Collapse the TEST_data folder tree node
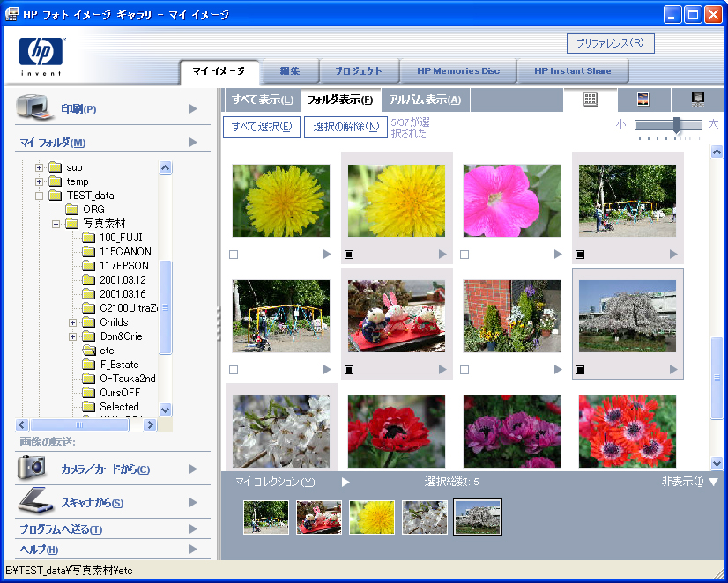 (40, 196)
